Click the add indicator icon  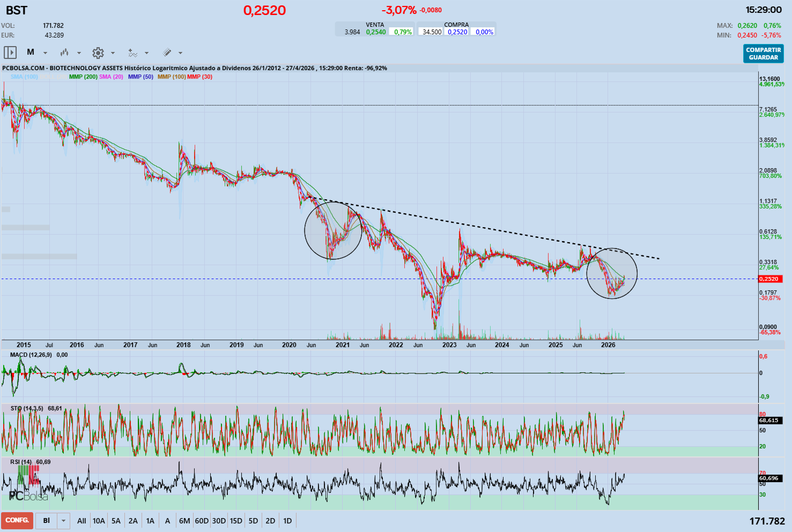click(134, 53)
